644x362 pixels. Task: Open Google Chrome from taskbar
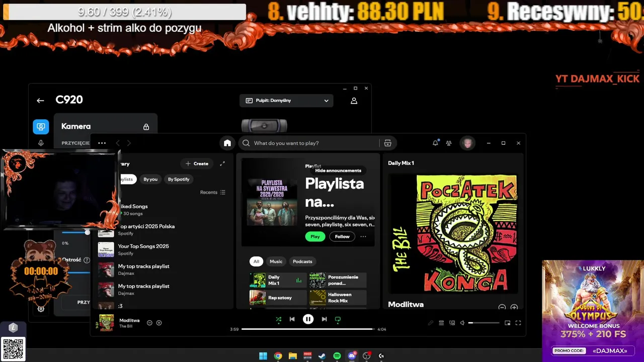[x=278, y=356]
